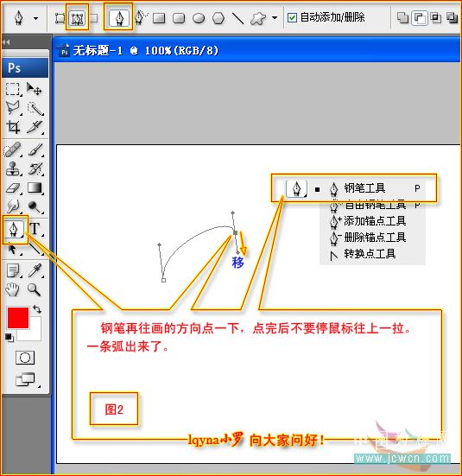Open the pen tool preset picker dropdown
The image size is (462, 476).
point(35,18)
